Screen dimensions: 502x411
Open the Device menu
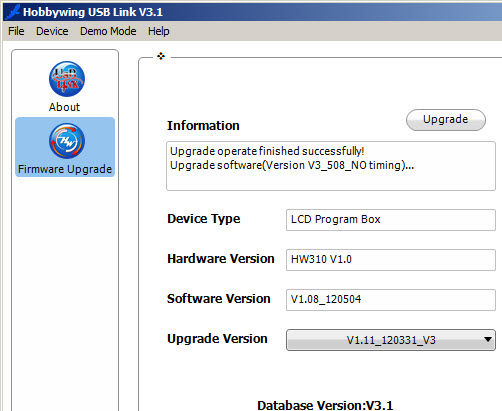[x=52, y=31]
